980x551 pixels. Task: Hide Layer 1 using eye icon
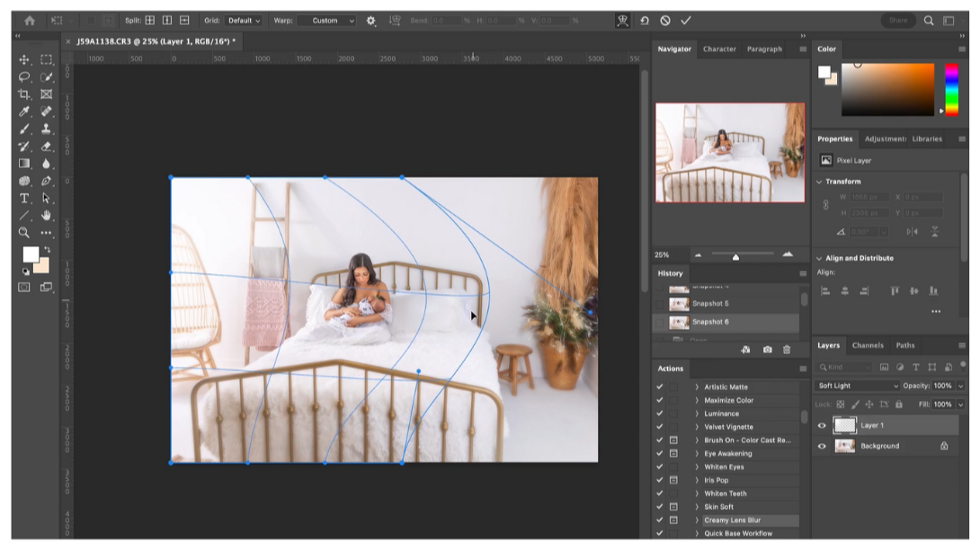click(822, 425)
